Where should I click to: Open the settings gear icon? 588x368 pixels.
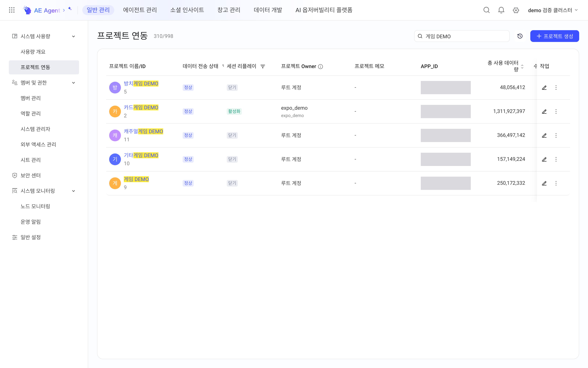[x=516, y=10]
